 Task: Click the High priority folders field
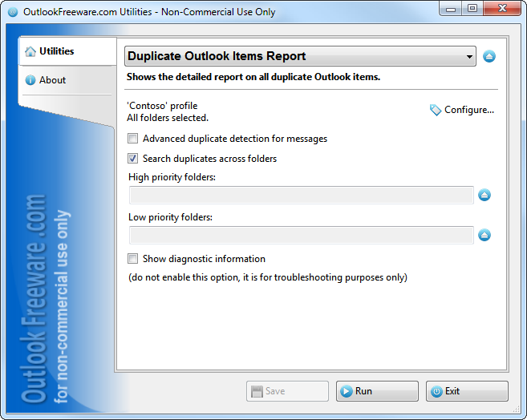(x=302, y=196)
